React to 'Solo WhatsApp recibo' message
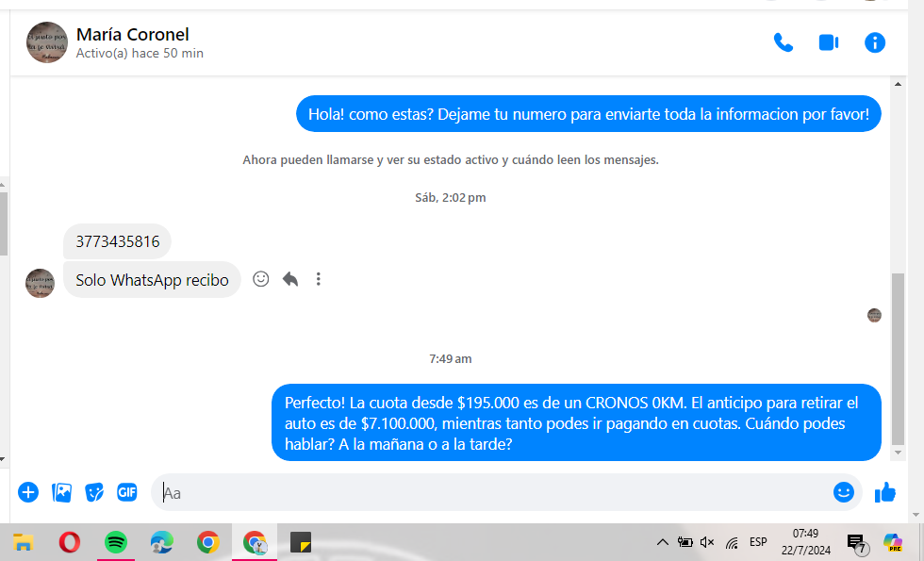This screenshot has width=924, height=561. pos(261,279)
